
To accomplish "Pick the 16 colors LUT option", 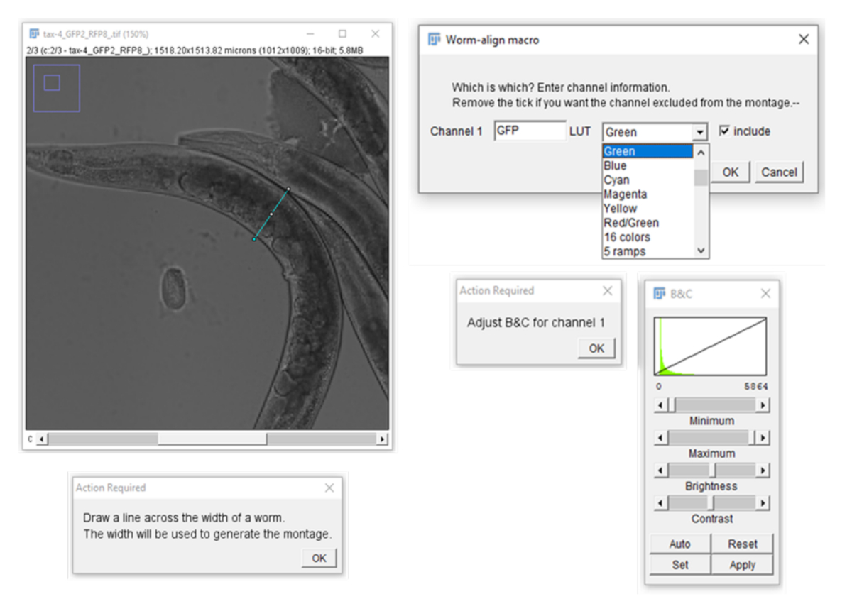I will click(626, 237).
